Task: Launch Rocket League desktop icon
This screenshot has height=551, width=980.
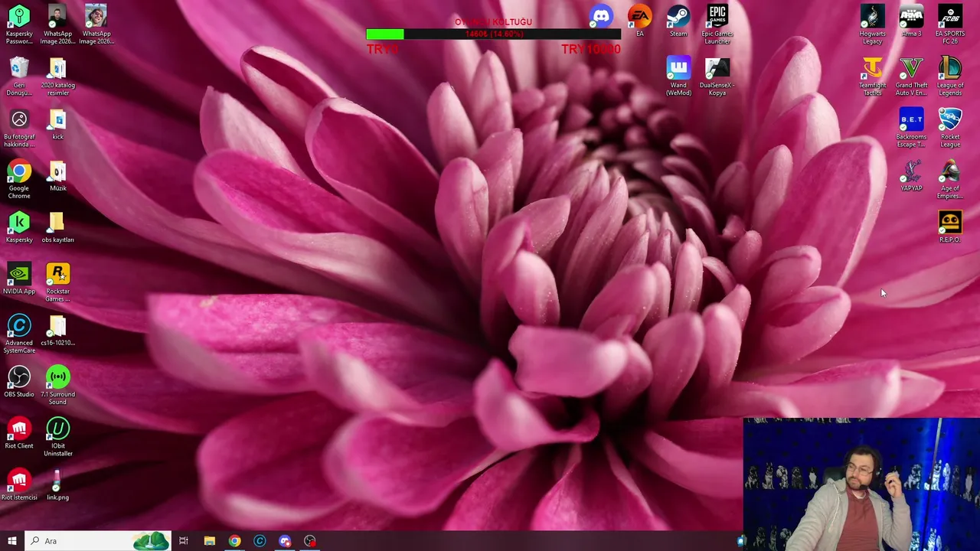Action: click(950, 127)
